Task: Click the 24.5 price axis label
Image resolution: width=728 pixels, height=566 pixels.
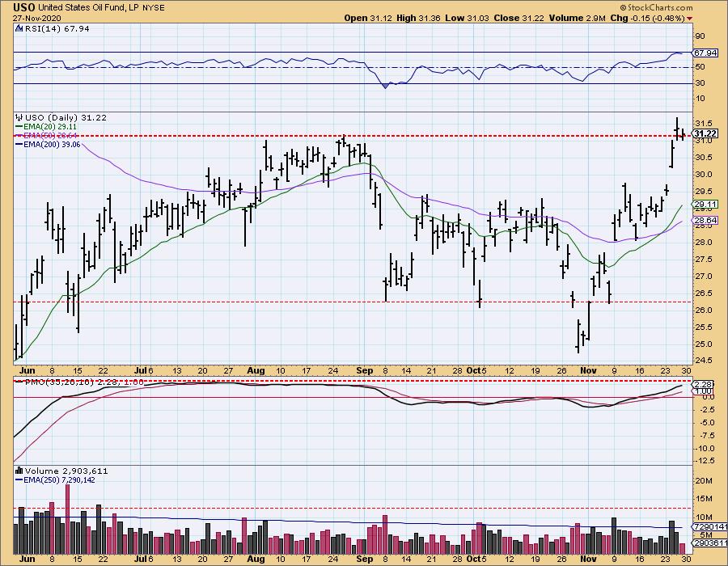Action: click(704, 361)
